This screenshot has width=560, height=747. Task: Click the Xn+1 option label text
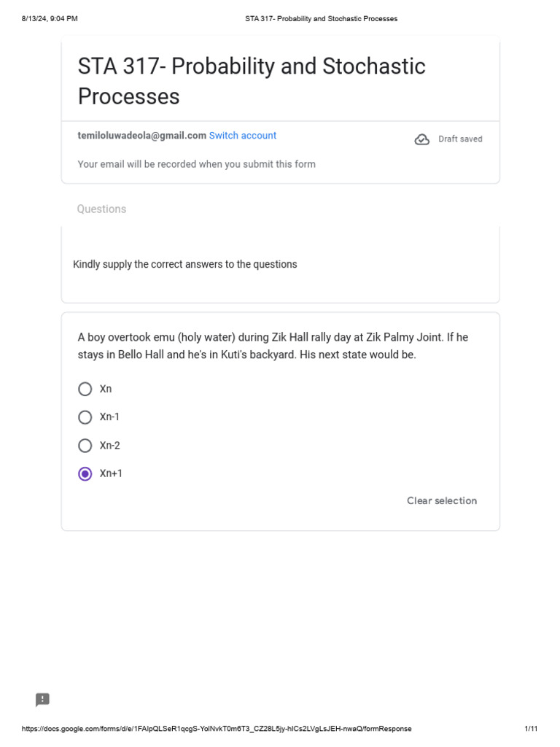[x=112, y=473]
